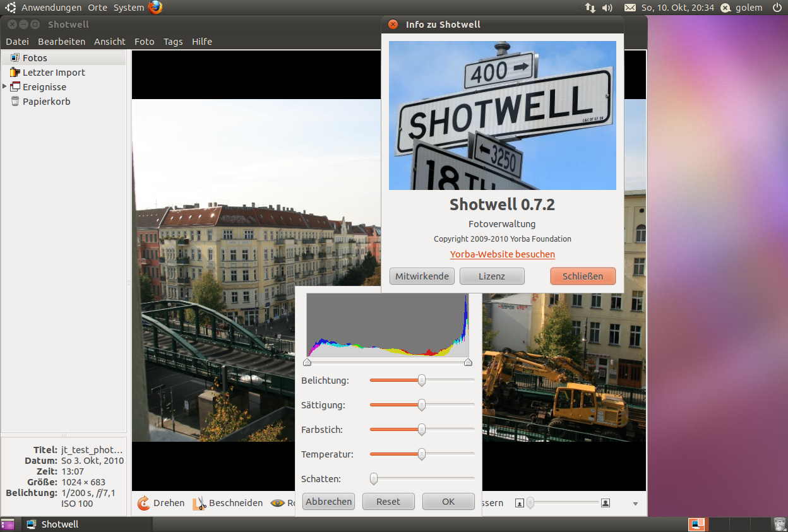Click the Lizenz button
Image resolution: width=788 pixels, height=532 pixels.
pyautogui.click(x=492, y=276)
